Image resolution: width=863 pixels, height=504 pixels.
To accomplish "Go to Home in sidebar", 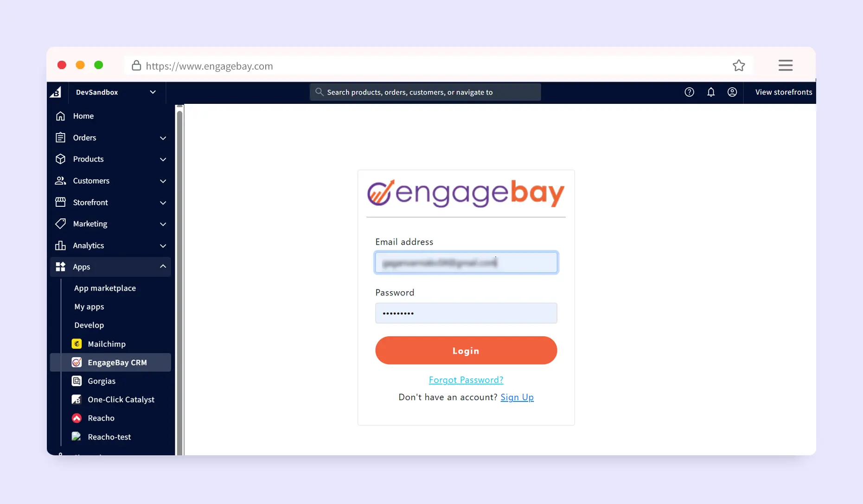I will pos(83,116).
